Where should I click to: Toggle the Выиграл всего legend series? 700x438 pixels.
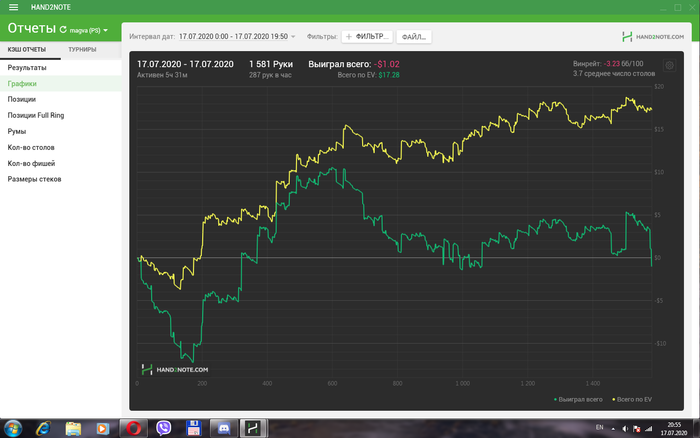tap(578, 399)
